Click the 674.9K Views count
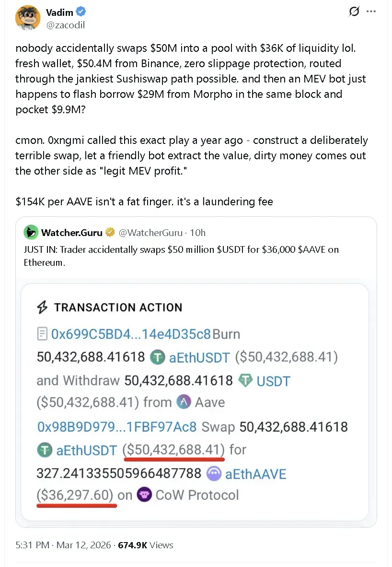Viewport: 392px width, 567px height. pyautogui.click(x=145, y=545)
